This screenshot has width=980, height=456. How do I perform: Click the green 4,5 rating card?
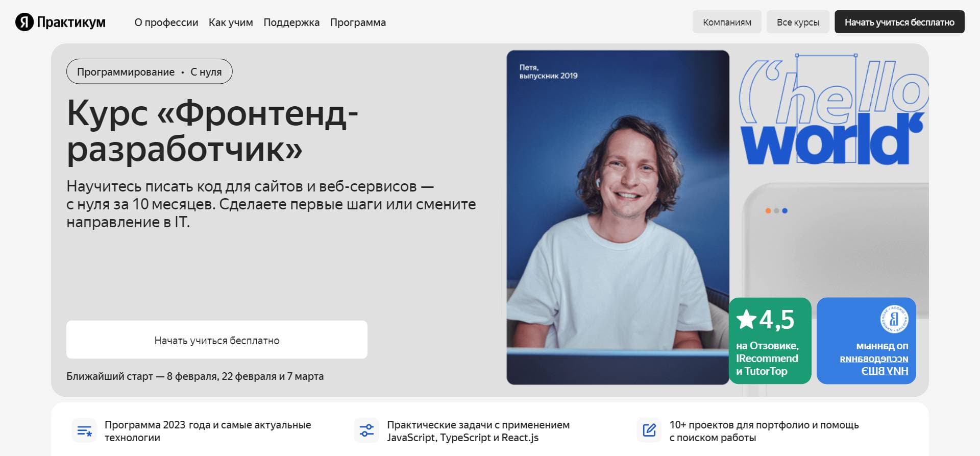coord(770,341)
